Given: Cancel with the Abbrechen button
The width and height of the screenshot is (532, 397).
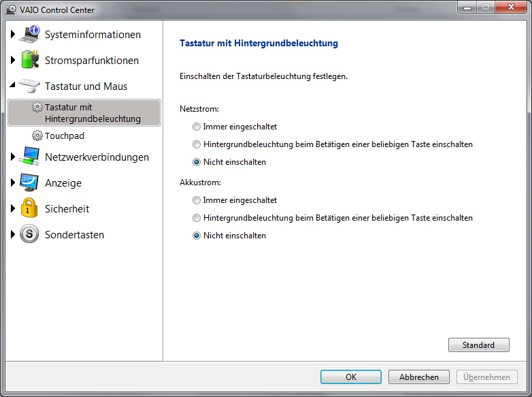Looking at the screenshot, I should 418,377.
